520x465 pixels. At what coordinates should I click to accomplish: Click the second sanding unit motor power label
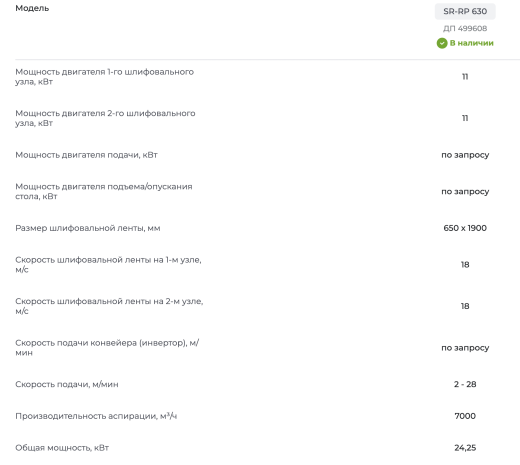[x=105, y=118]
